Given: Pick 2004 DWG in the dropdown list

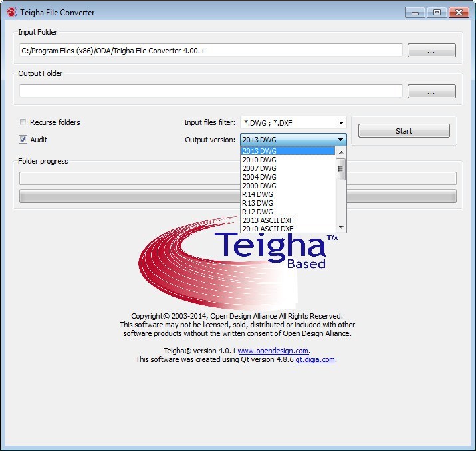Looking at the screenshot, I should tap(287, 177).
